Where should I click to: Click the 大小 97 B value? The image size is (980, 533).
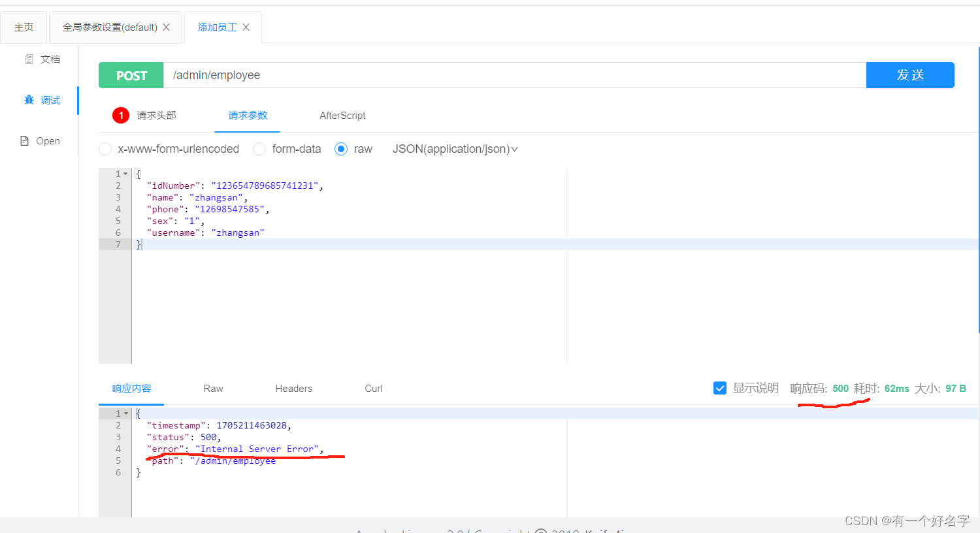955,389
